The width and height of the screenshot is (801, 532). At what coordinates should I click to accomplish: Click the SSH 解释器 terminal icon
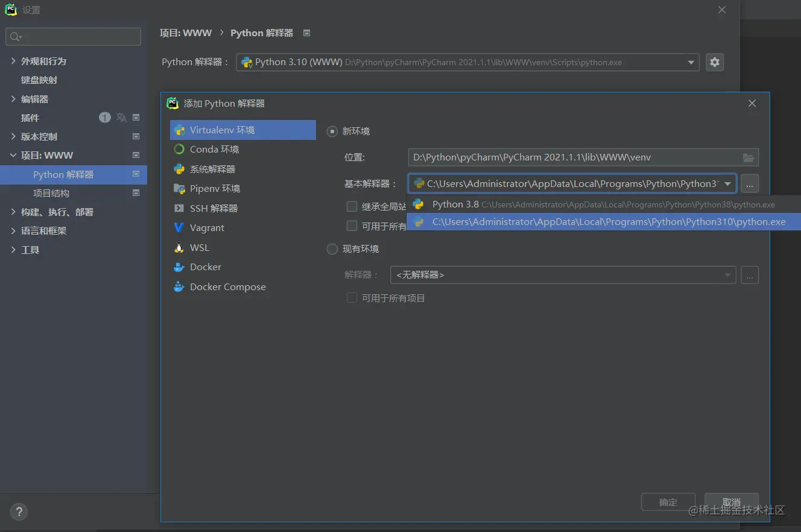click(x=179, y=208)
